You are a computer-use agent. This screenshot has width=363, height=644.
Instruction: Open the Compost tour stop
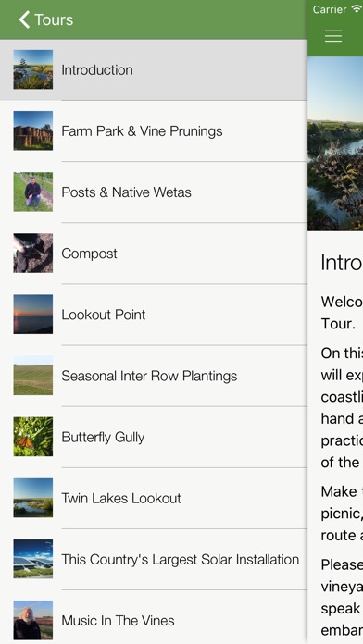point(154,254)
